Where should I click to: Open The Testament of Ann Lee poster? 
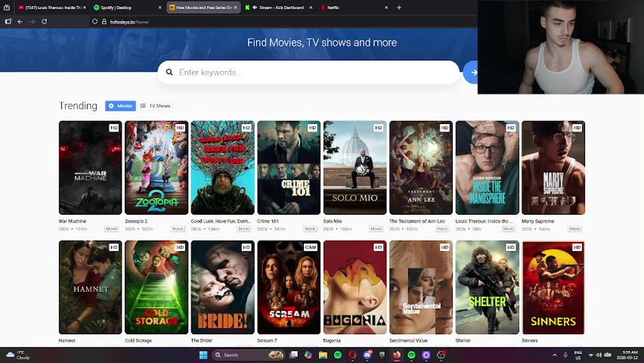click(421, 167)
